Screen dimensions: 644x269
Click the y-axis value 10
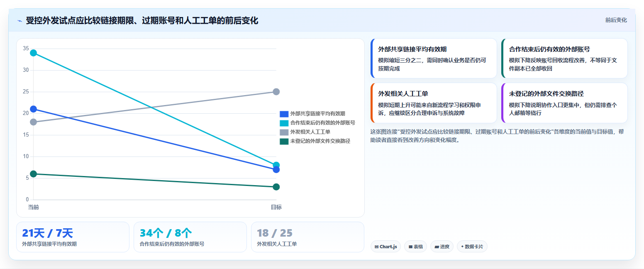(26, 157)
